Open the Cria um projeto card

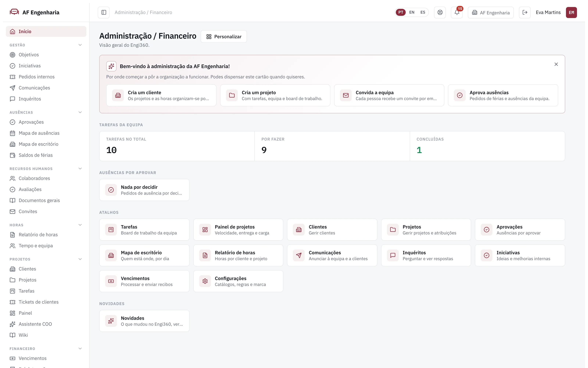[275, 95]
